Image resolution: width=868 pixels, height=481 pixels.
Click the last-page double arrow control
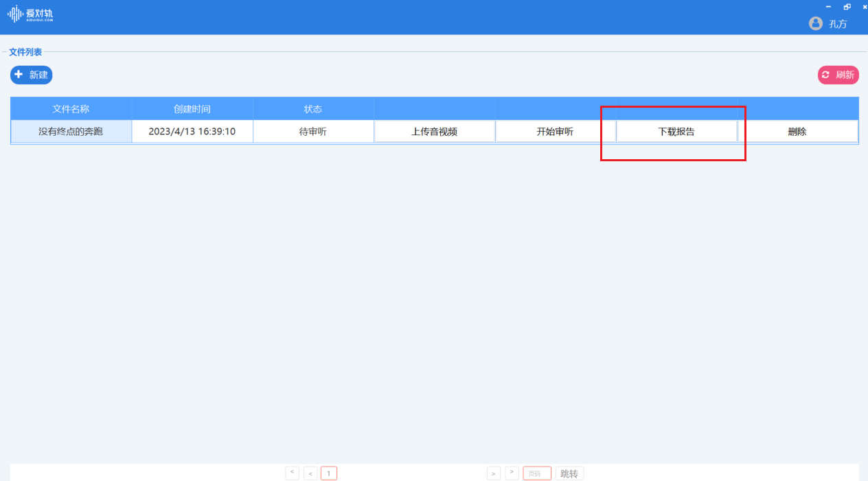click(x=512, y=473)
